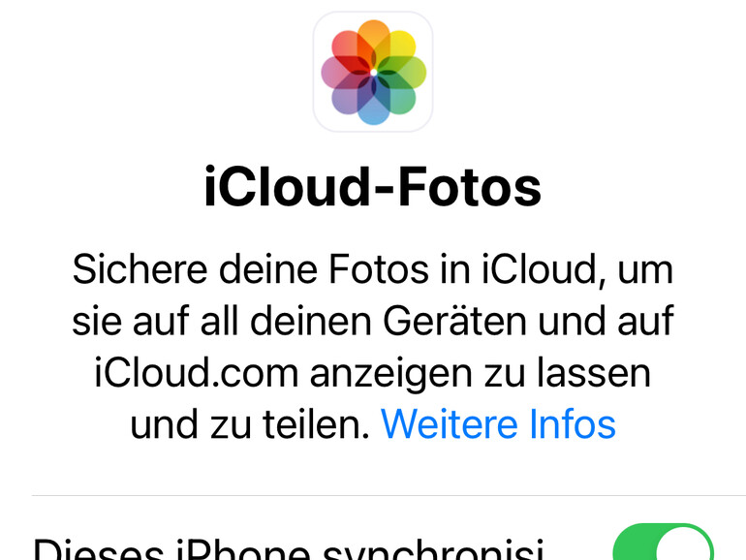Click the green petal of Photos icon

[x=408, y=73]
